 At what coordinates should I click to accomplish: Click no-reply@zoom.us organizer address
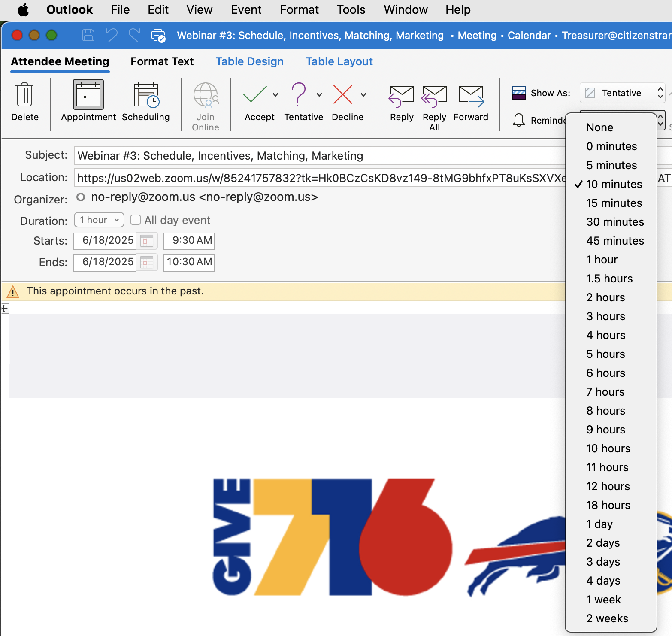click(204, 197)
